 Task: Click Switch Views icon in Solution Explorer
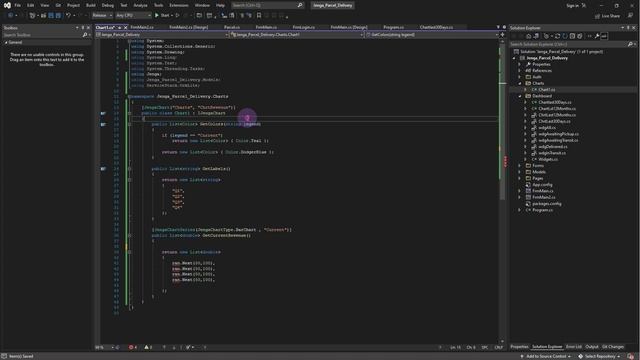pos(536,36)
